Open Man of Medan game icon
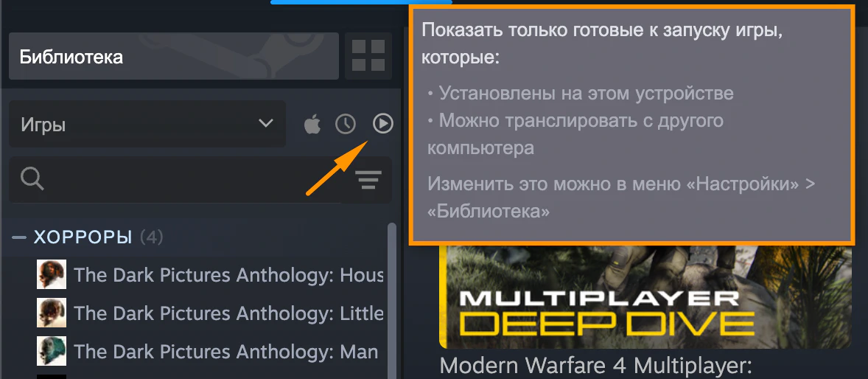Image resolution: width=868 pixels, height=379 pixels. (52, 351)
